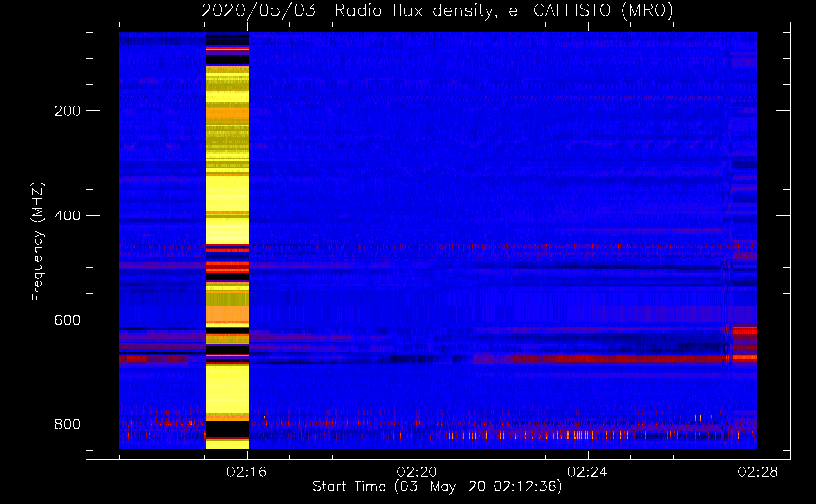Click the 200 frequency tick label
Image resolution: width=816 pixels, height=504 pixels.
[68, 111]
